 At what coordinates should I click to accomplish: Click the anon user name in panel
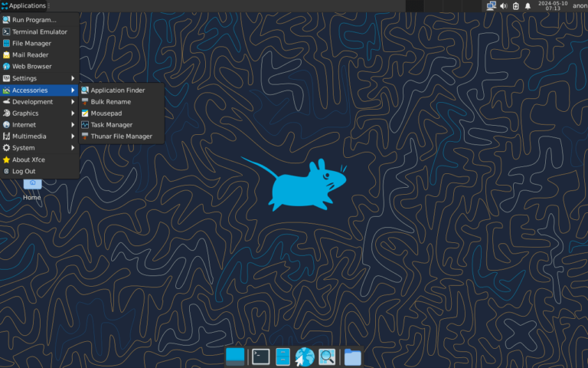tap(580, 5)
